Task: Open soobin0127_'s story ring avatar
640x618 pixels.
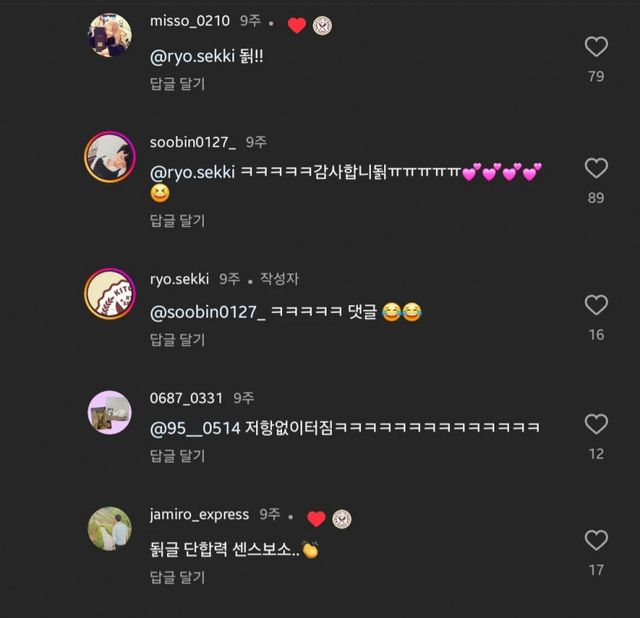Action: tap(109, 156)
